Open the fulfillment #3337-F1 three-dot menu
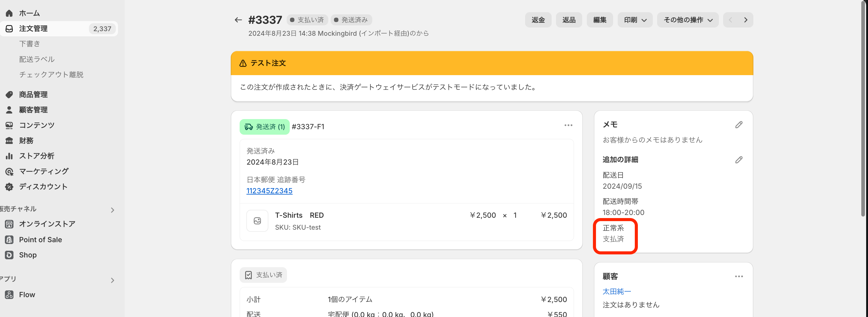Viewport: 868px width, 317px height. 568,125
